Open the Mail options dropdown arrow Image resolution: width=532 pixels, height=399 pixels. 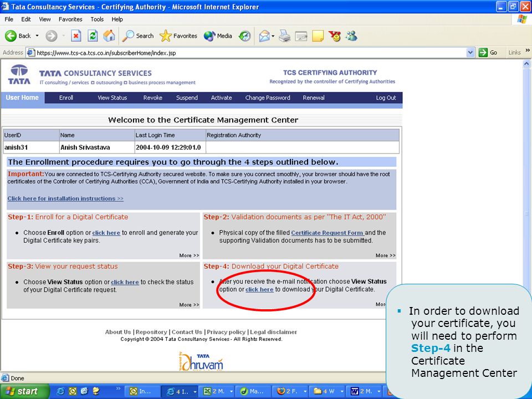pyautogui.click(x=273, y=35)
